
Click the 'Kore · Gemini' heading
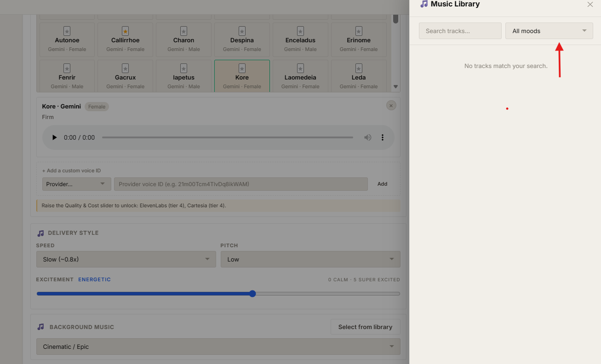tap(61, 106)
